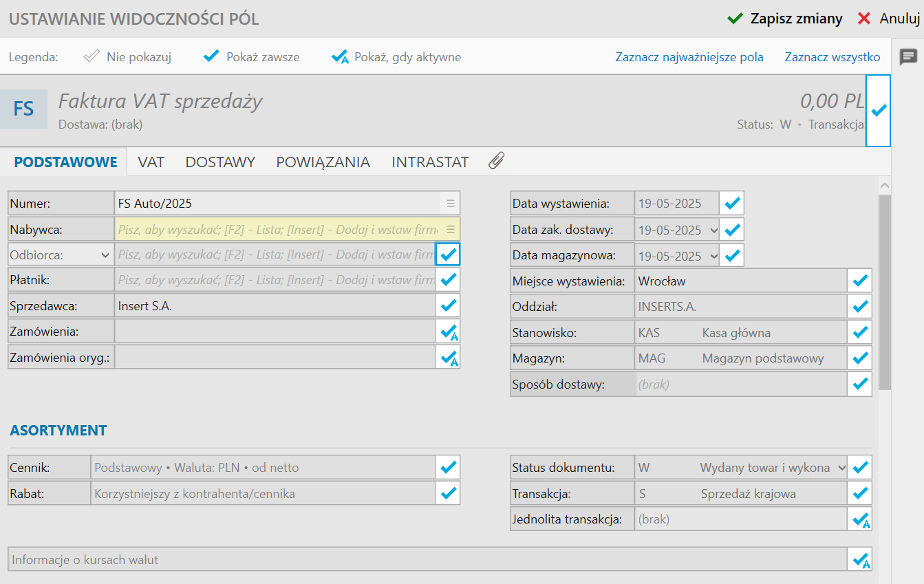Screen dimensions: 924x584
Task: Open the INTRASTAT tab
Action: pos(430,162)
